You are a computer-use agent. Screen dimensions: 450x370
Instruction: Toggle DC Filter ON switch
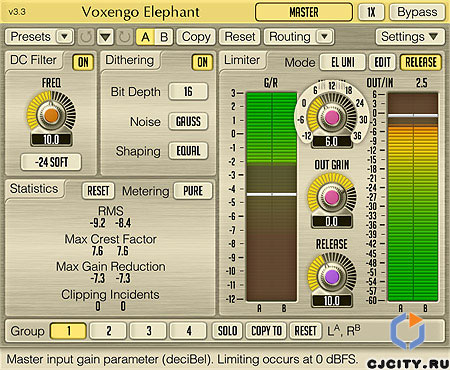coord(83,62)
